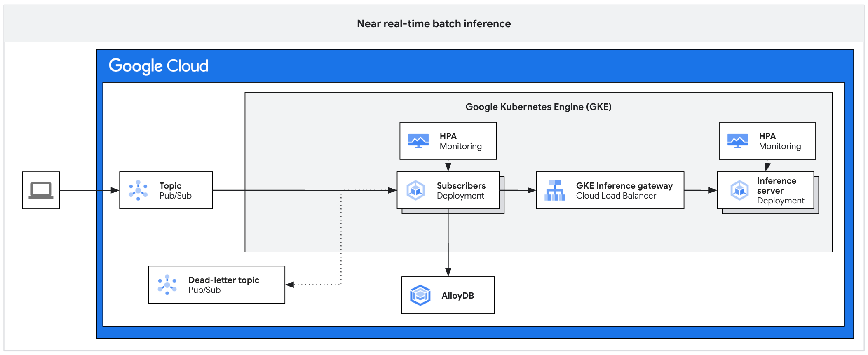
Task: Click the Subscribers Deployment GKE icon
Action: coord(415,190)
